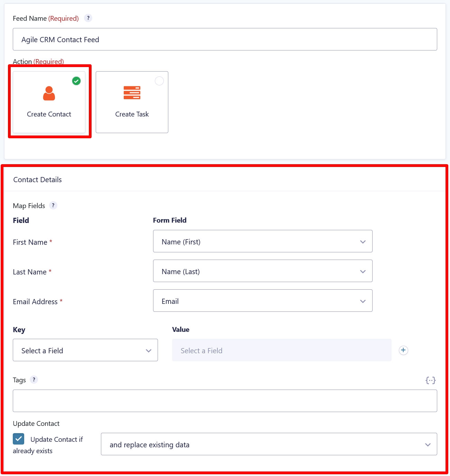Open the Email Address form field dropdown
This screenshot has height=476, width=450.
263,301
